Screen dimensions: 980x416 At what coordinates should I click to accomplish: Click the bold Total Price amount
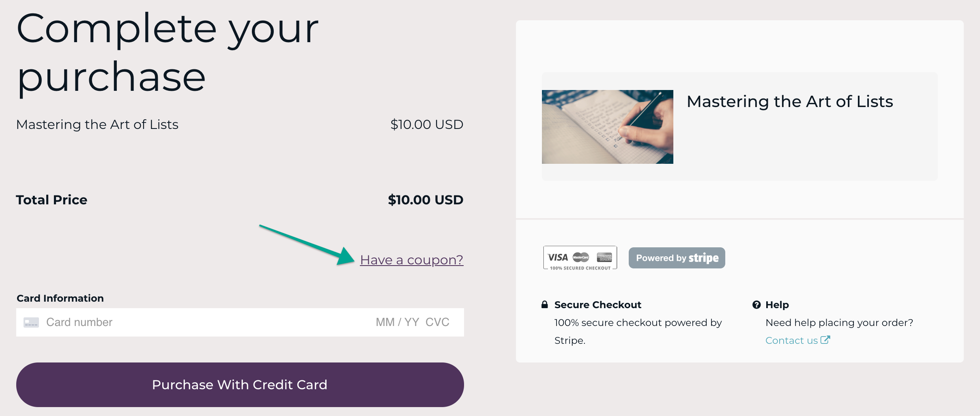[x=425, y=200]
